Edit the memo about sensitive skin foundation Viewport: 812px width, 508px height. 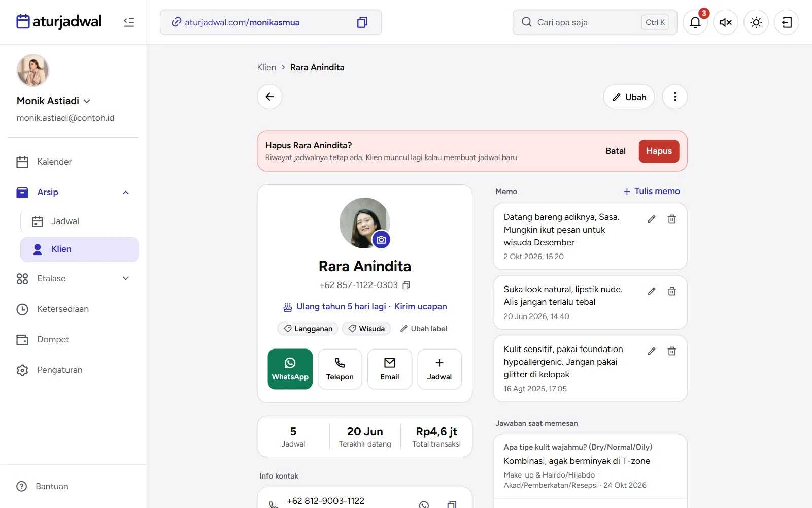652,351
